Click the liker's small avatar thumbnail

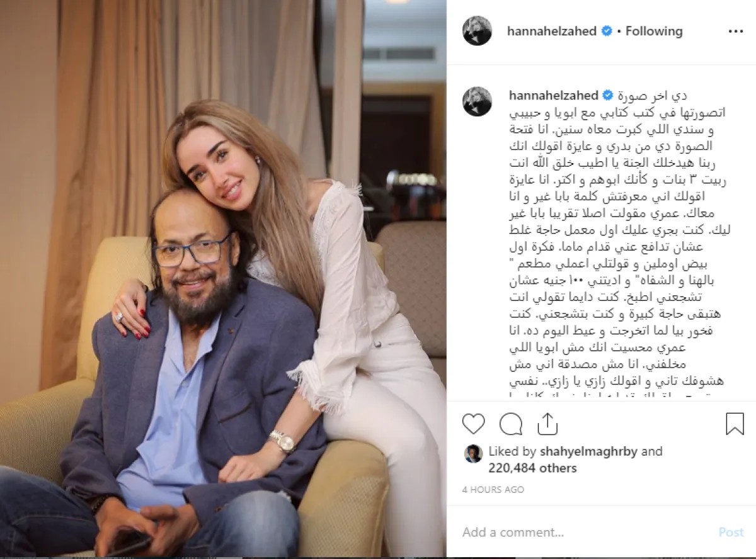click(473, 453)
